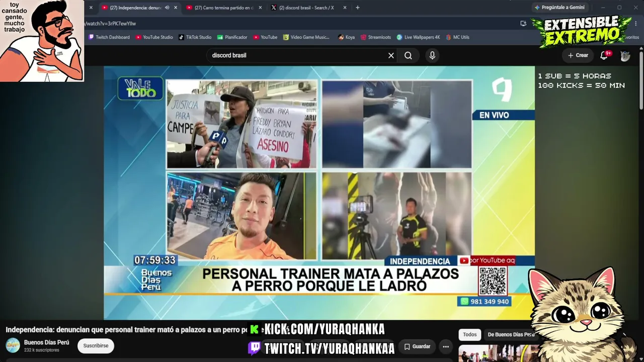Image resolution: width=644 pixels, height=362 pixels.
Task: Mute the Independencia tab audio
Action: click(167, 8)
